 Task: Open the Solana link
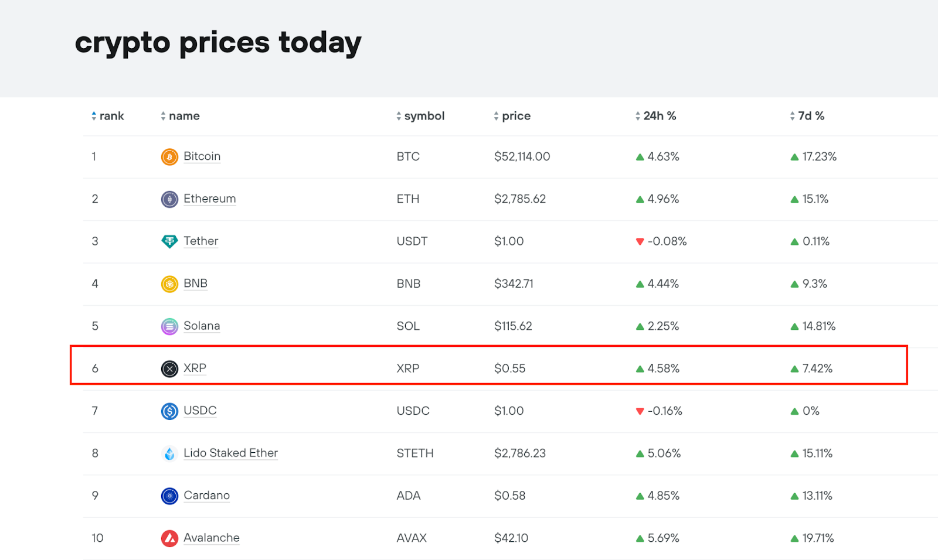coord(202,326)
